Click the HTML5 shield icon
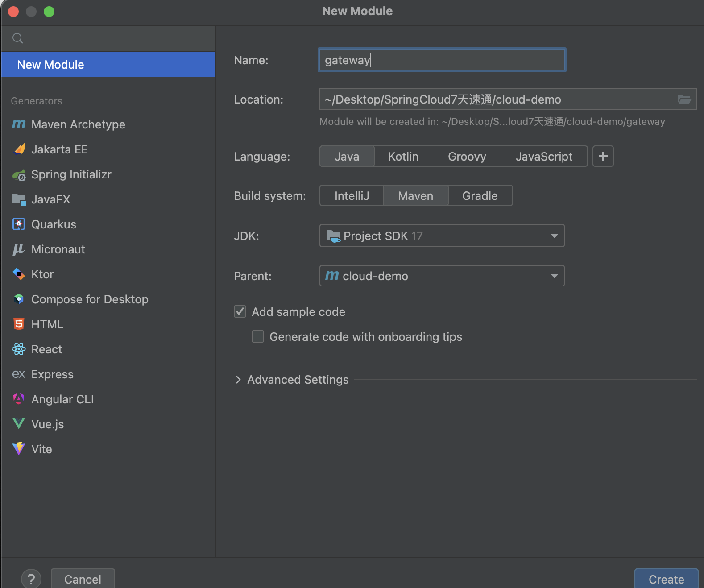The width and height of the screenshot is (704, 588). point(19,324)
